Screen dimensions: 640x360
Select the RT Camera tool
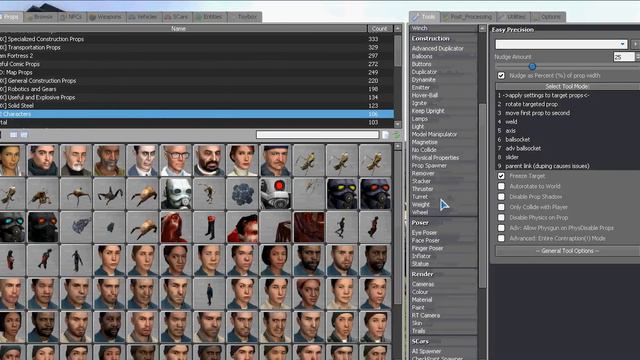(426, 315)
